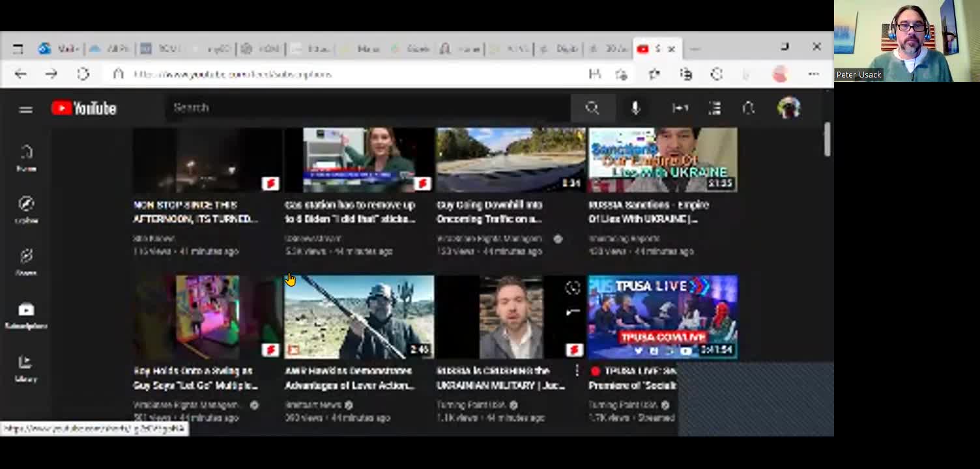Go forward with the browser forward arrow

51,74
